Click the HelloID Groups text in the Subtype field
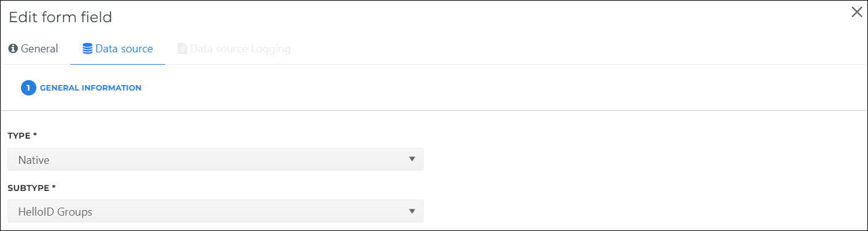 point(55,211)
